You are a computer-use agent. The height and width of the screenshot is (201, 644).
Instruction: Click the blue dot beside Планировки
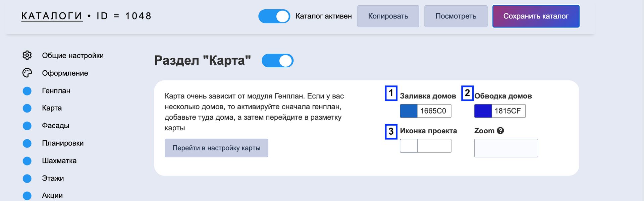[27, 143]
